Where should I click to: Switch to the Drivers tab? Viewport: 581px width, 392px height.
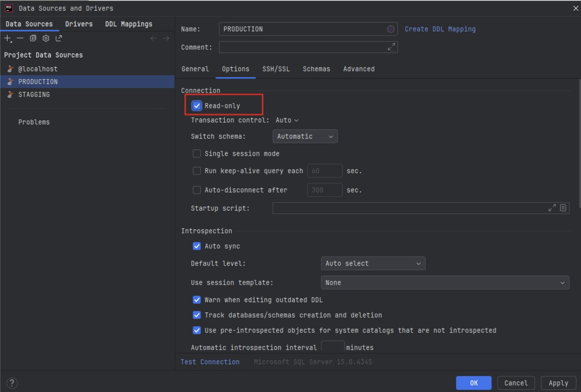pos(79,24)
